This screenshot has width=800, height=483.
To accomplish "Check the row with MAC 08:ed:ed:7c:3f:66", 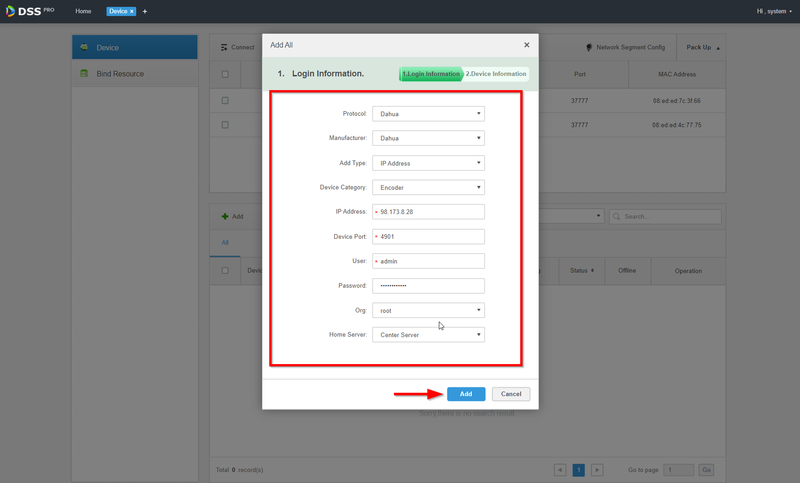I will (x=225, y=101).
